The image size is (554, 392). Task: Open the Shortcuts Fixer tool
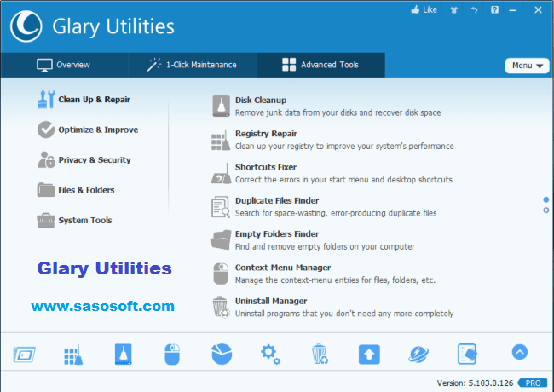pos(332,173)
